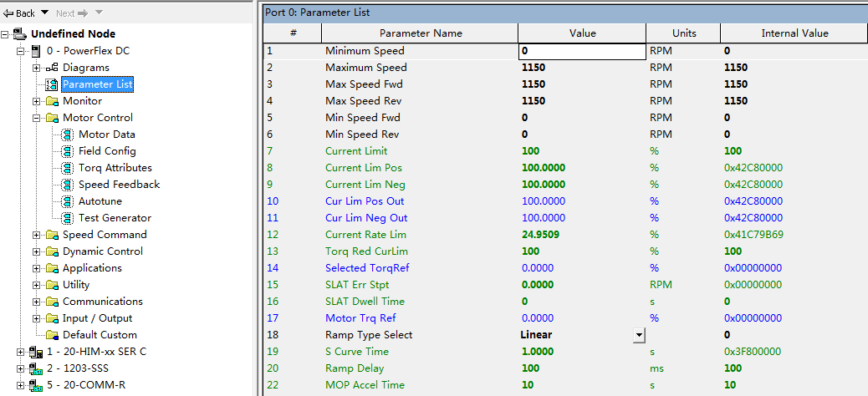Click the PowerFlex DC drive icon

tap(35, 51)
